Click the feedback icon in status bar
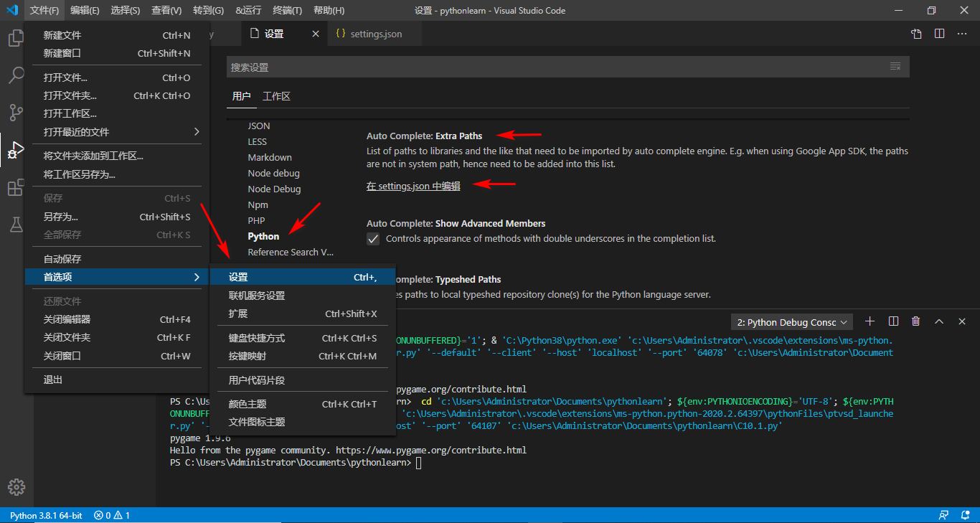 point(944,515)
